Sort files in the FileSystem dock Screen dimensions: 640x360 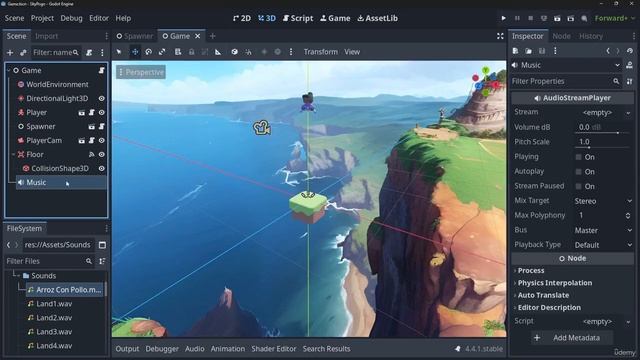point(102,261)
